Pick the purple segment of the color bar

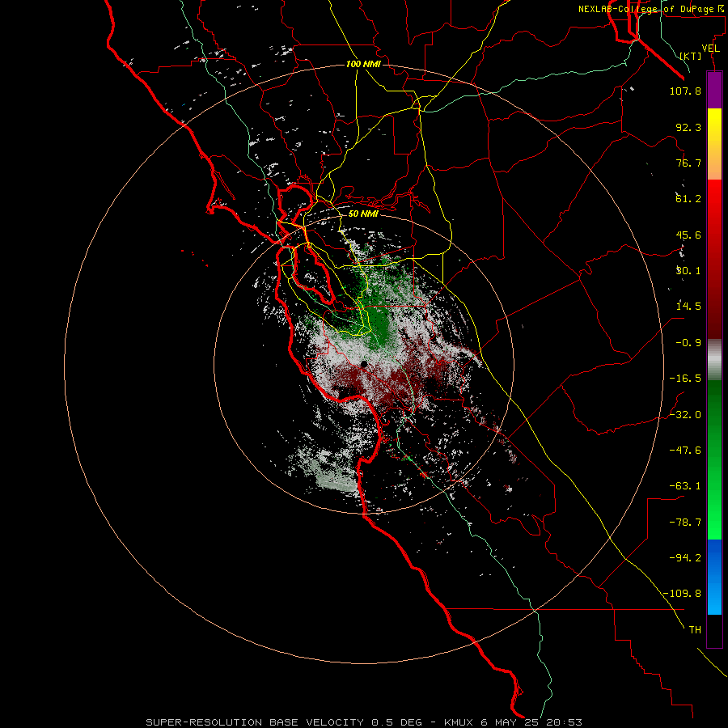714,90
